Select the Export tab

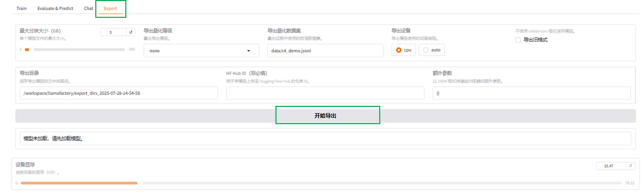[x=110, y=8]
